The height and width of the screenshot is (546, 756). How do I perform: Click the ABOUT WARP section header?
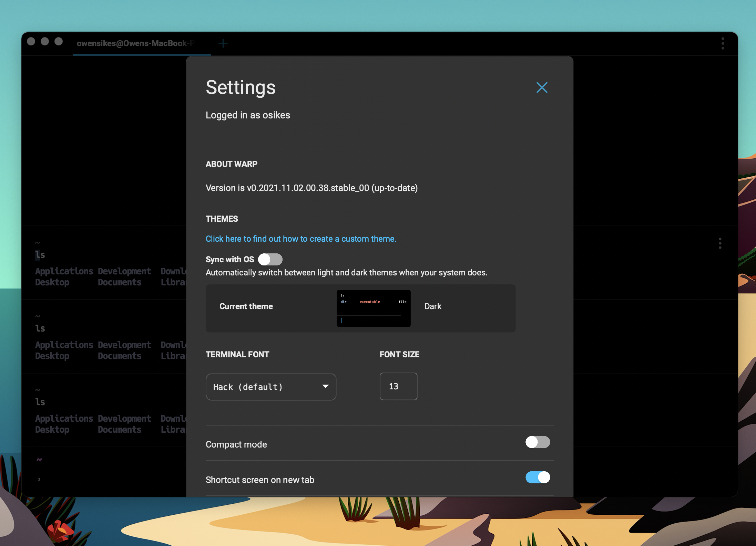pyautogui.click(x=232, y=164)
